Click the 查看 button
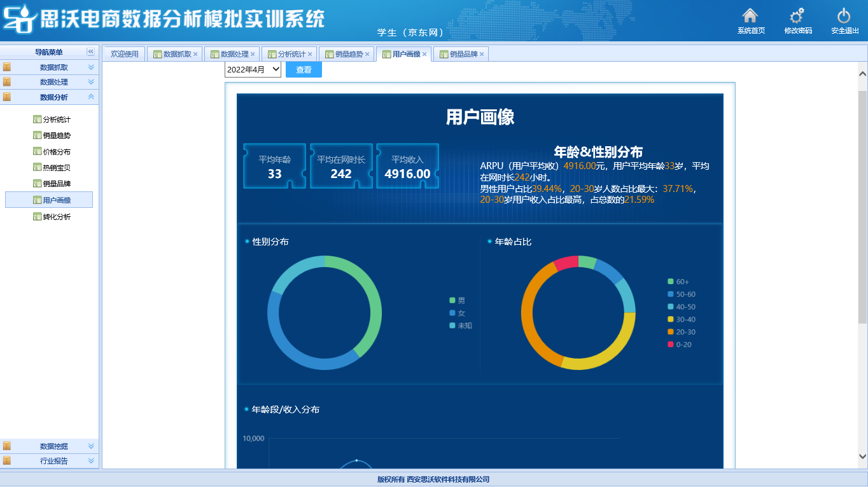 pyautogui.click(x=304, y=69)
